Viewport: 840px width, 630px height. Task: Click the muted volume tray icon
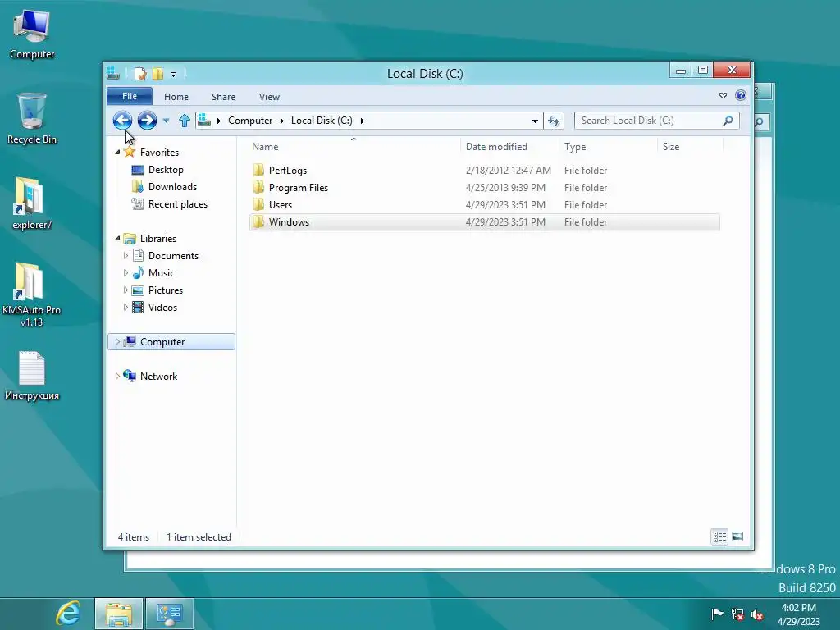757,614
